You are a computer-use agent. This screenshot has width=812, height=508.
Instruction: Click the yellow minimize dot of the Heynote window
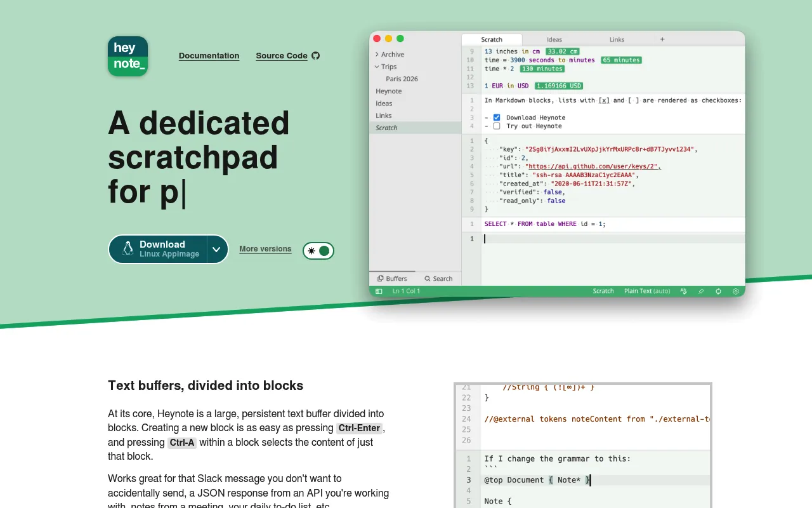pos(388,39)
